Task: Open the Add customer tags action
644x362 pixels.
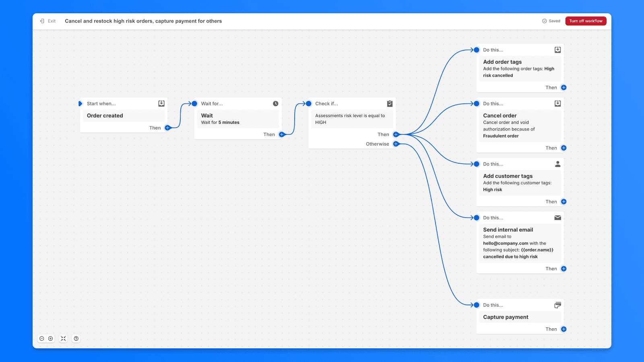Action: coord(520,183)
